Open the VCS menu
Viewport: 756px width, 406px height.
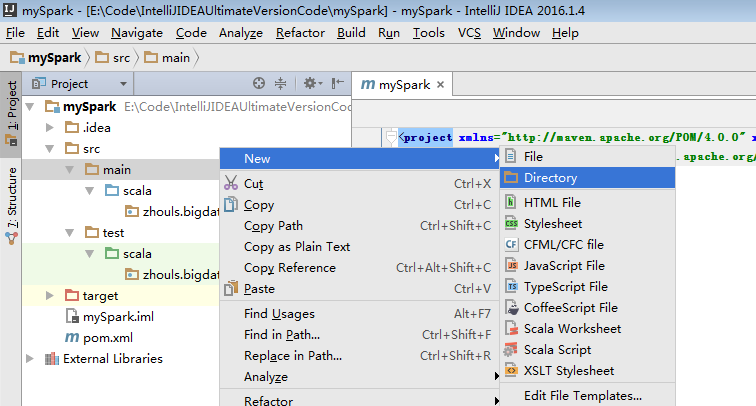coord(469,33)
